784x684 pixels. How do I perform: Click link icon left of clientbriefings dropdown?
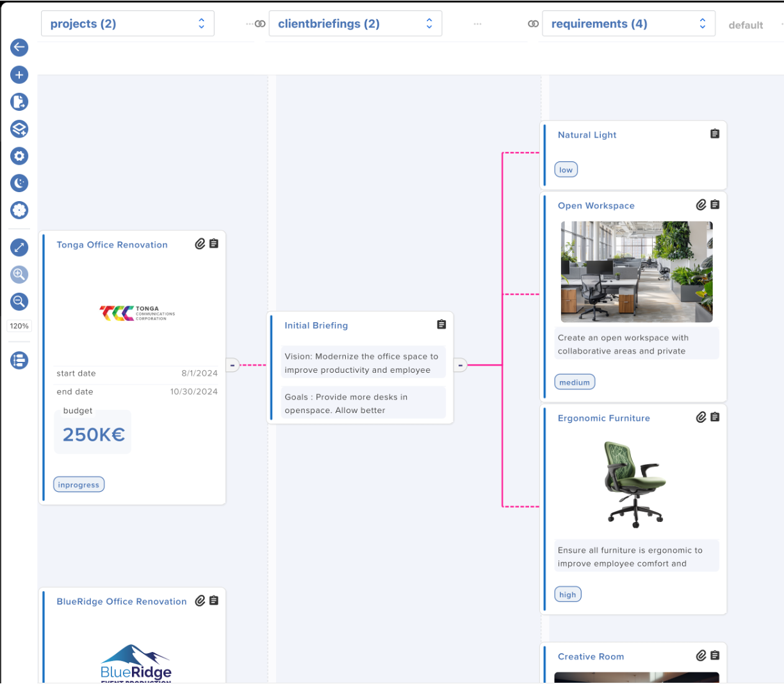point(260,24)
